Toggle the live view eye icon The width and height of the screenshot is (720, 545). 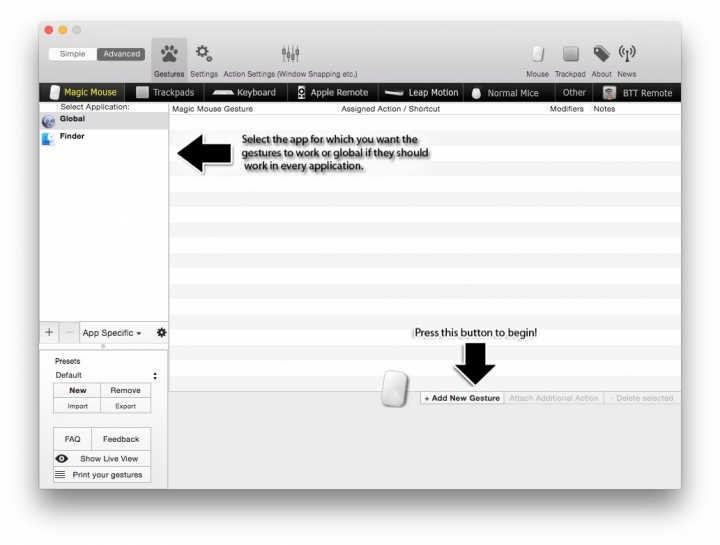click(62, 459)
